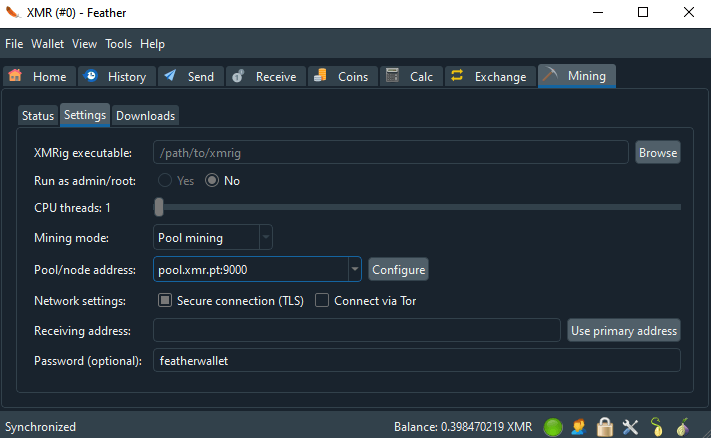711x438 pixels.
Task: Open the Home tab
Action: click(38, 76)
